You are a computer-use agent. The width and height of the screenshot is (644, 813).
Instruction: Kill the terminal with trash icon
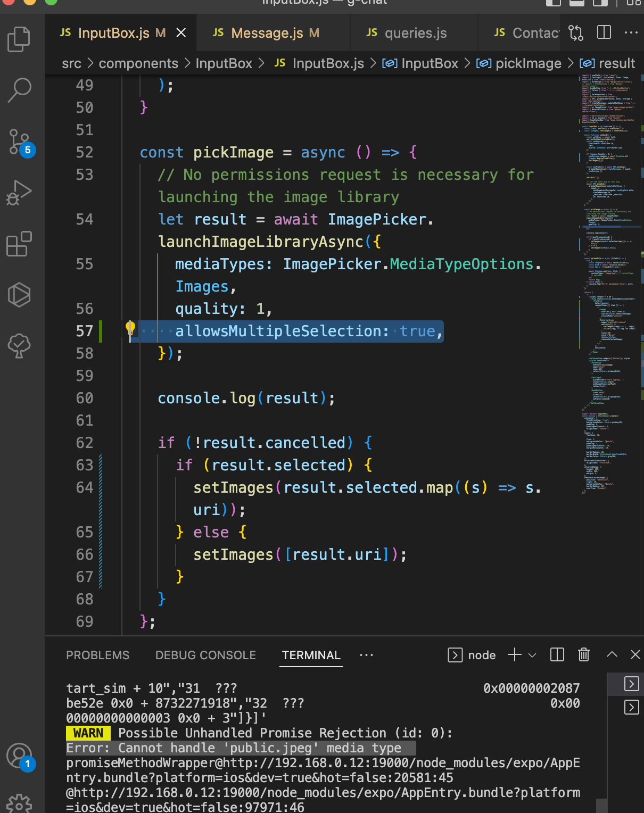pyautogui.click(x=584, y=654)
